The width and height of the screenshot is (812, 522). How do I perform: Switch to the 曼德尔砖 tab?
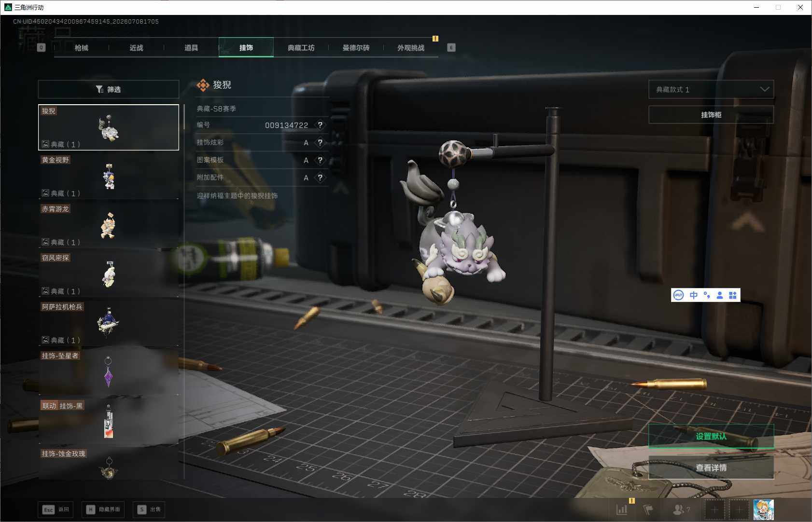coord(356,48)
